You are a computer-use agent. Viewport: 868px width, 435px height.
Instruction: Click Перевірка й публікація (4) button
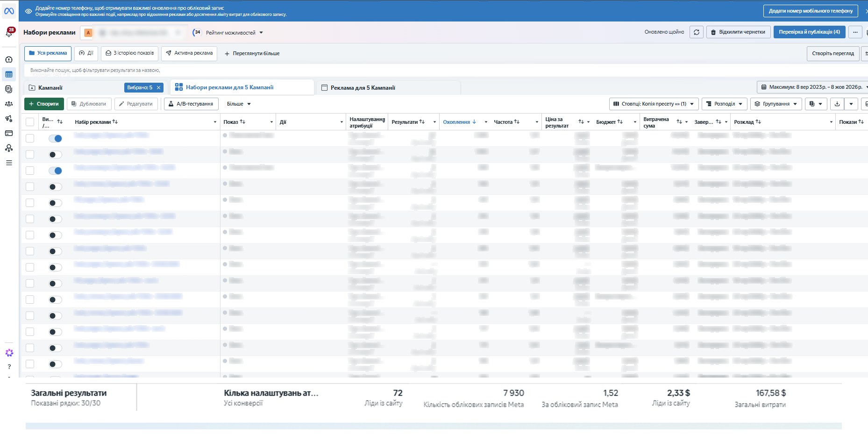pyautogui.click(x=809, y=32)
